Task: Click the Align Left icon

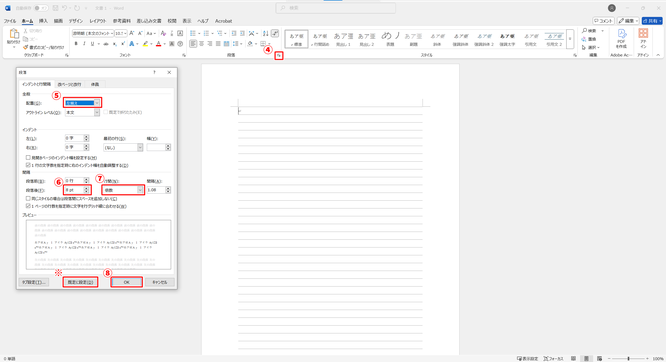Action: [193, 44]
